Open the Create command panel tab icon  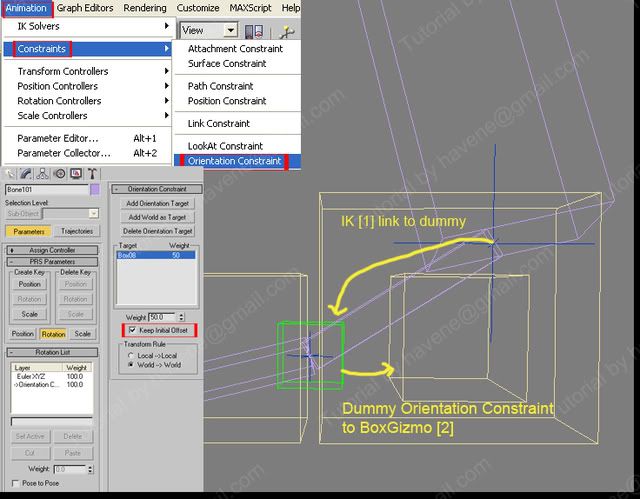point(12,173)
